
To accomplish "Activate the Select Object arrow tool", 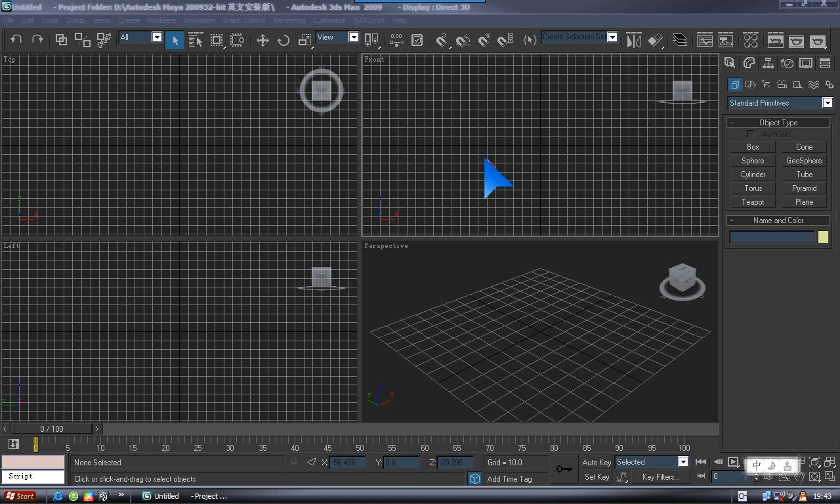I will [175, 40].
